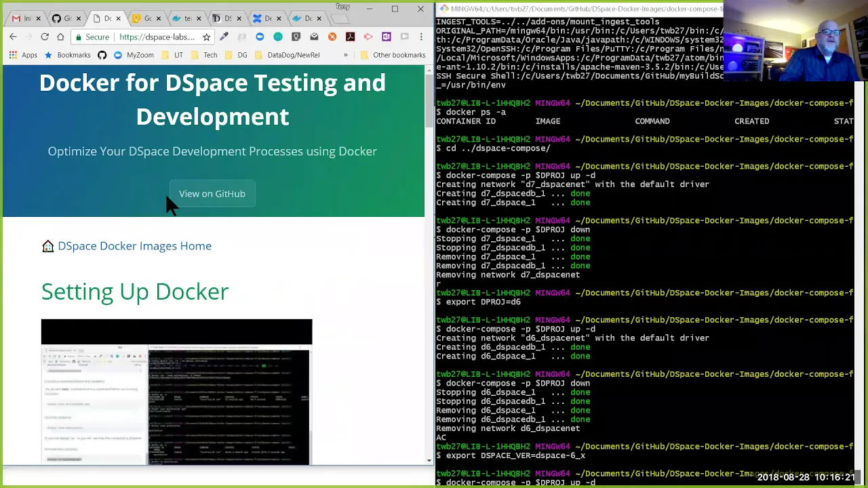Close the Gmail Inbox tab
The image size is (868, 488).
[38, 18]
